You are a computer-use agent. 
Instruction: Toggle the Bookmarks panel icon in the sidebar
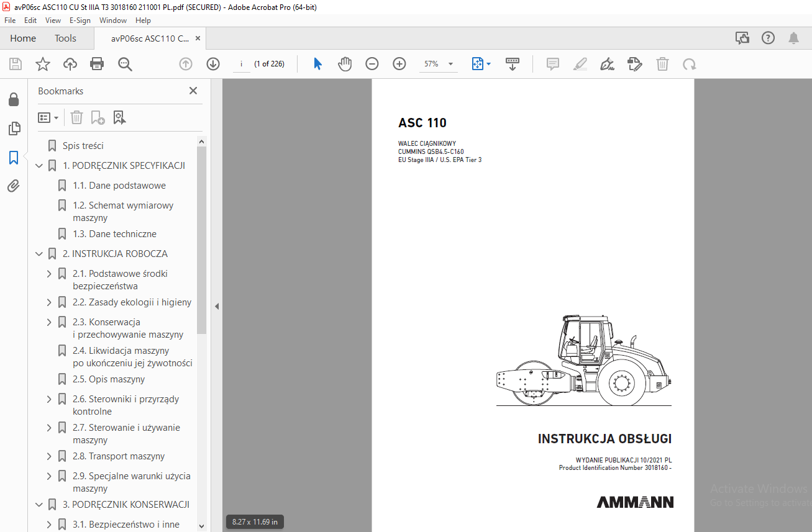(x=14, y=158)
